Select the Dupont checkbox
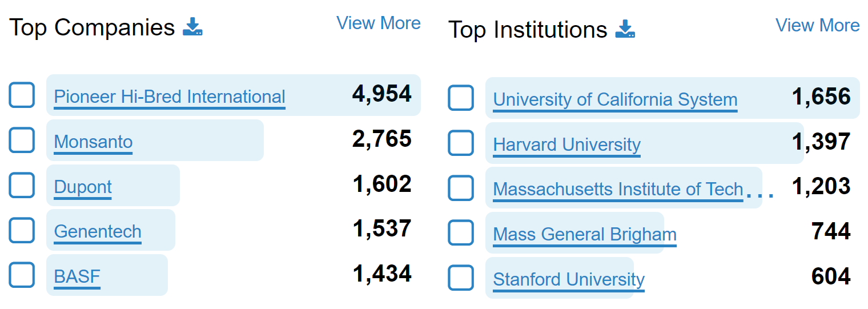The image size is (868, 309). pyautogui.click(x=22, y=185)
